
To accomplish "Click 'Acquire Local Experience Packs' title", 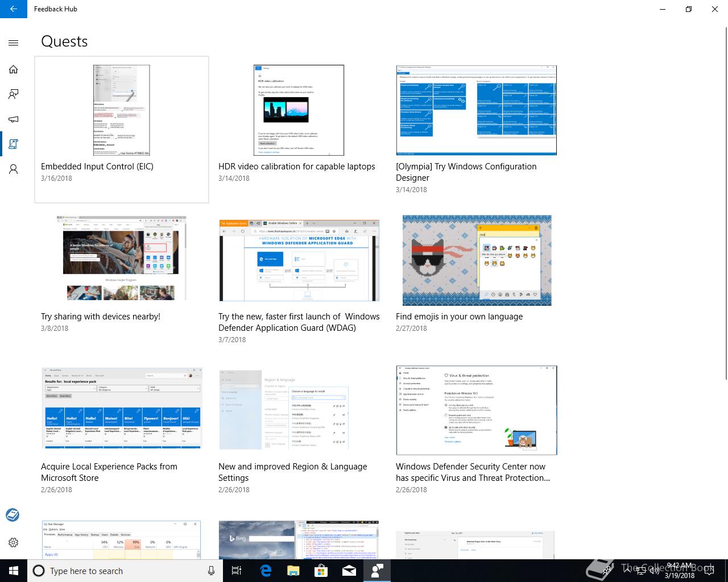I will 109,472.
